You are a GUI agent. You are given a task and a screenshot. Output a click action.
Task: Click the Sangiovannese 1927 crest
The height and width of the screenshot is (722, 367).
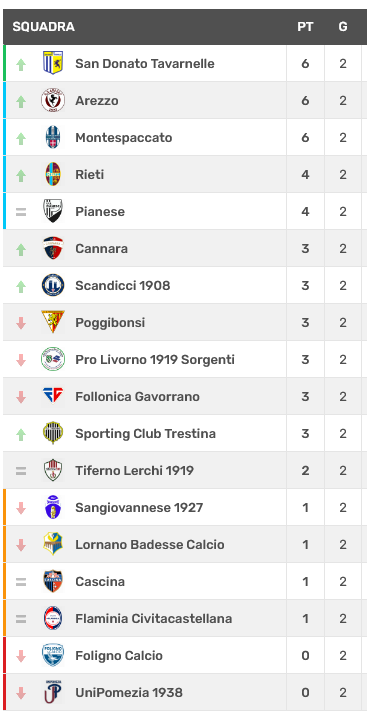click(x=53, y=507)
